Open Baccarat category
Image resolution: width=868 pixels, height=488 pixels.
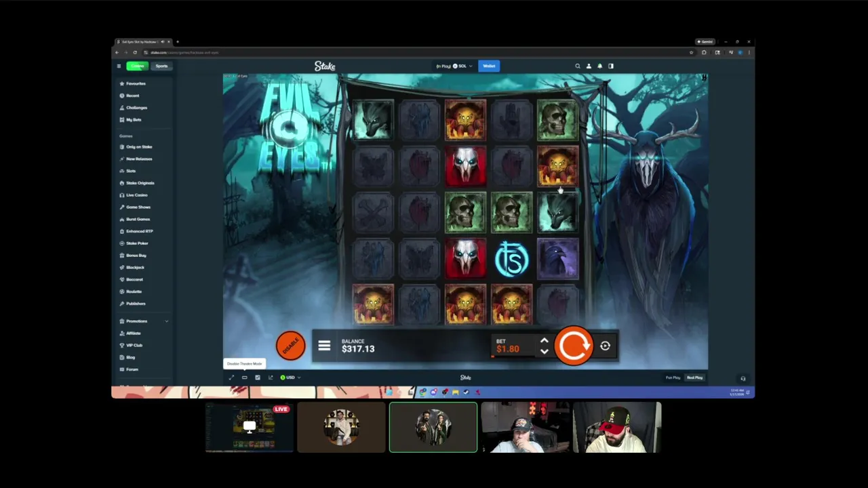[x=132, y=279]
